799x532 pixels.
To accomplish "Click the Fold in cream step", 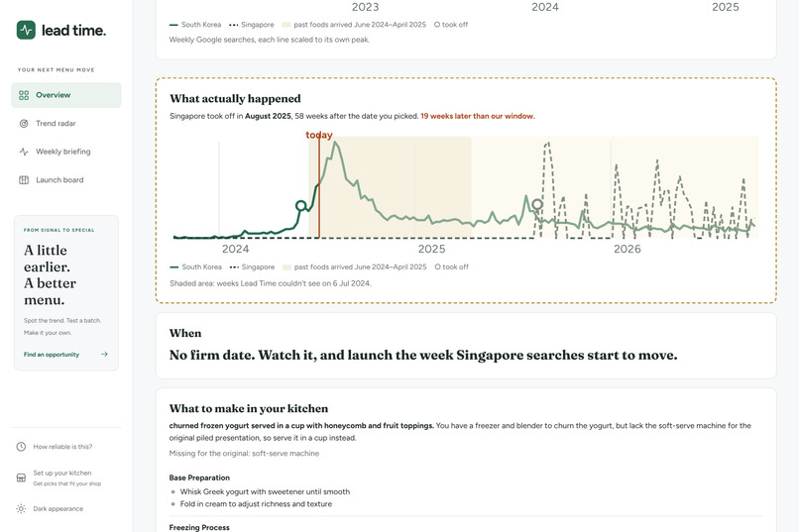I will click(256, 504).
